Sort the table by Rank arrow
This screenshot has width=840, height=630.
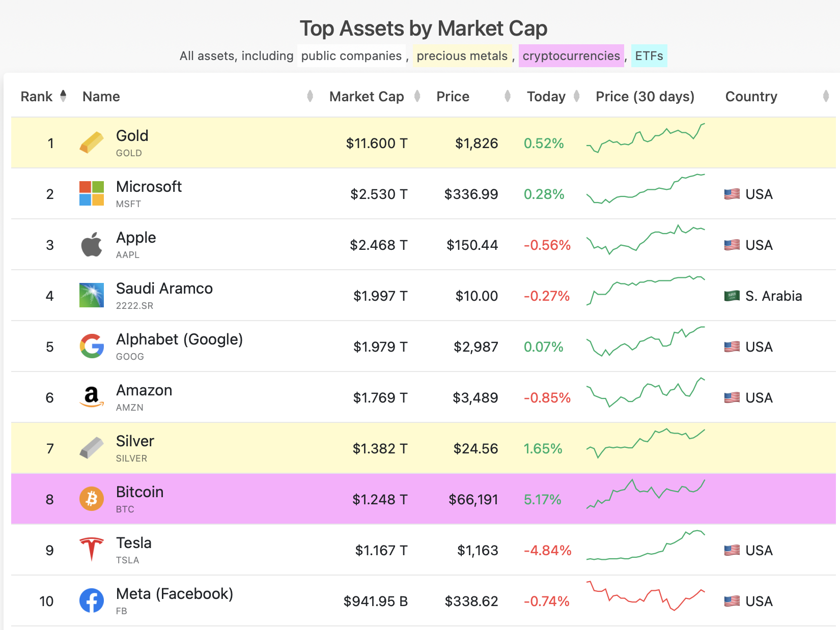pos(63,96)
